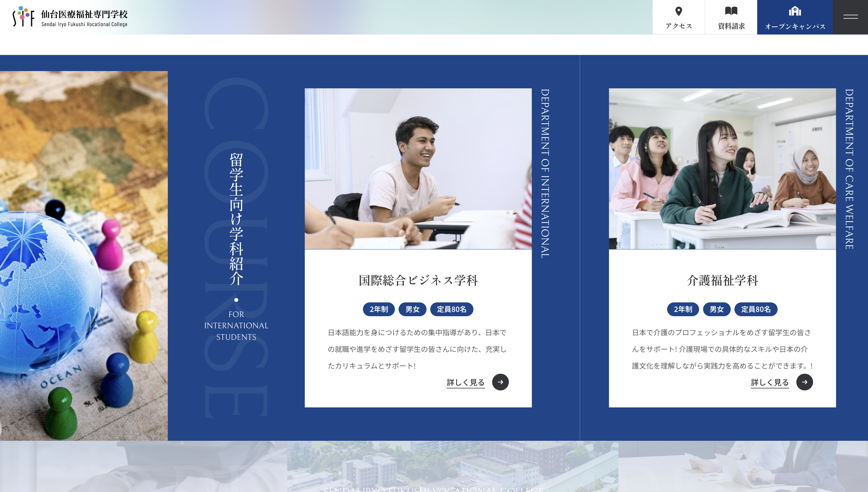Click arrow circle on Care Welfare card
868x492 pixels.
pos(804,382)
